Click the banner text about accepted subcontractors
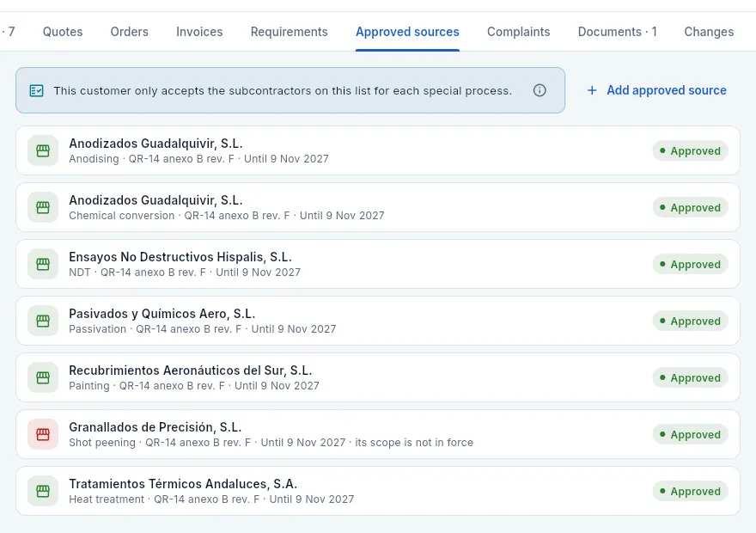This screenshot has height=533, width=756. [283, 90]
